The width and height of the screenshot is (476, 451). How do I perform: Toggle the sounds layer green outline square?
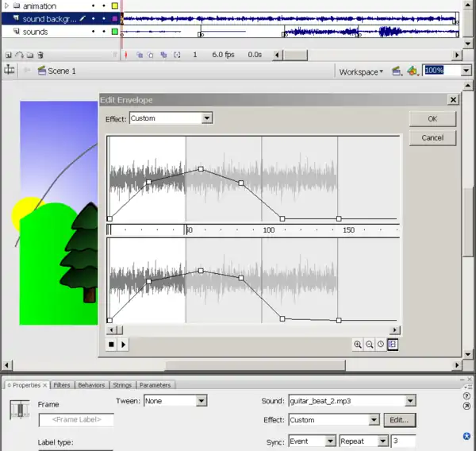tap(115, 32)
